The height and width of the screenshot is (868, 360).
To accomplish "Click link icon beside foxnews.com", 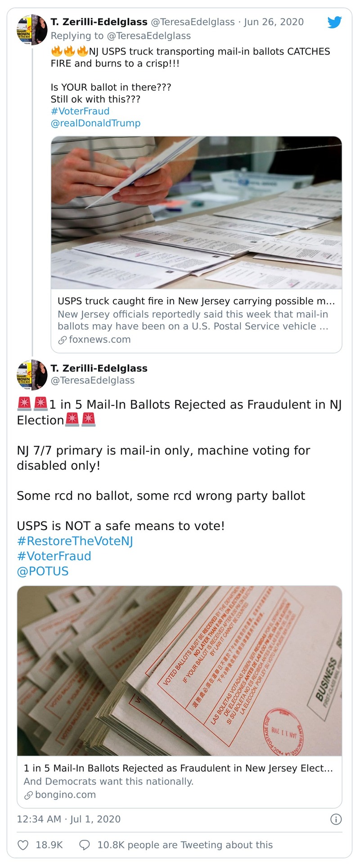I will [x=62, y=340].
